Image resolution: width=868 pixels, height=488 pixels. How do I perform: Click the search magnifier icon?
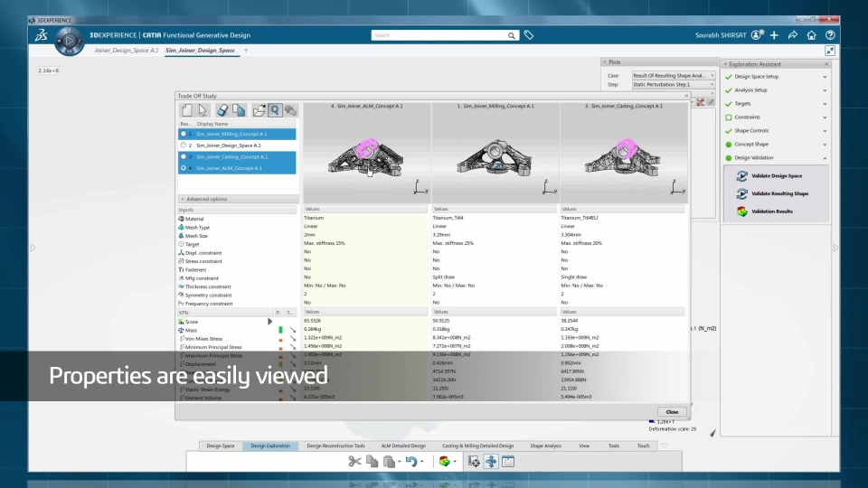point(512,35)
